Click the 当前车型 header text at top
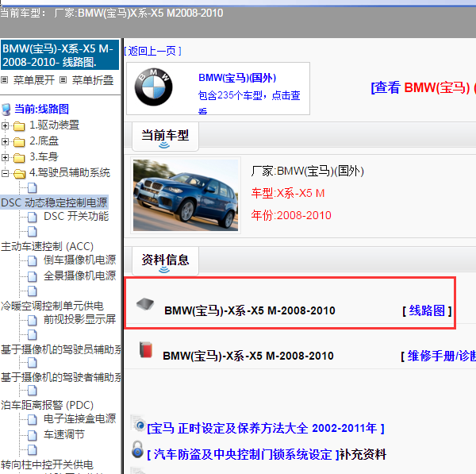This screenshot has width=476, height=474. tap(111, 13)
